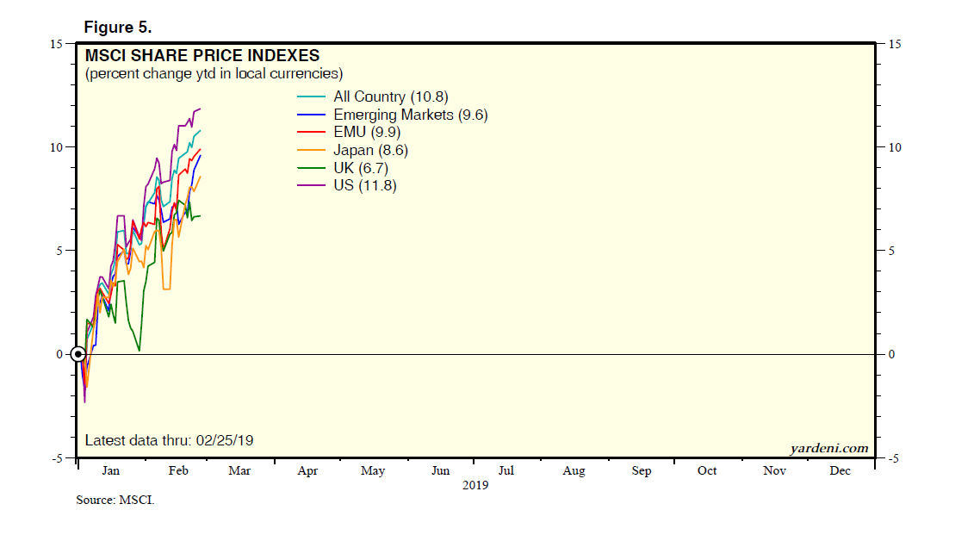Click the percent change ytd subtitle

pyautogui.click(x=214, y=74)
